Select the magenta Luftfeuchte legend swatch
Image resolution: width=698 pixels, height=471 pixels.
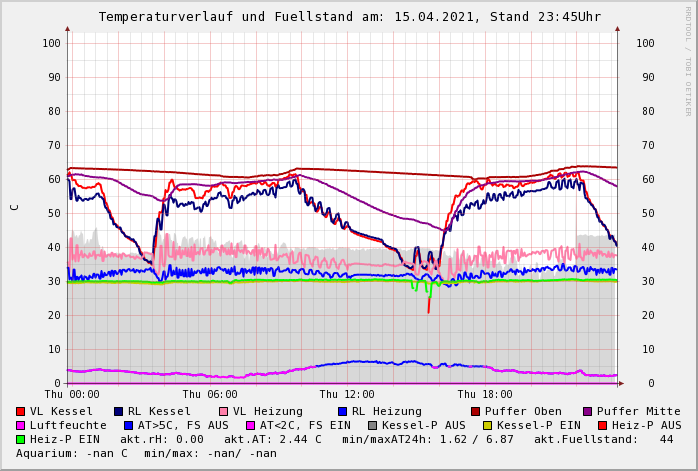click(x=21, y=425)
